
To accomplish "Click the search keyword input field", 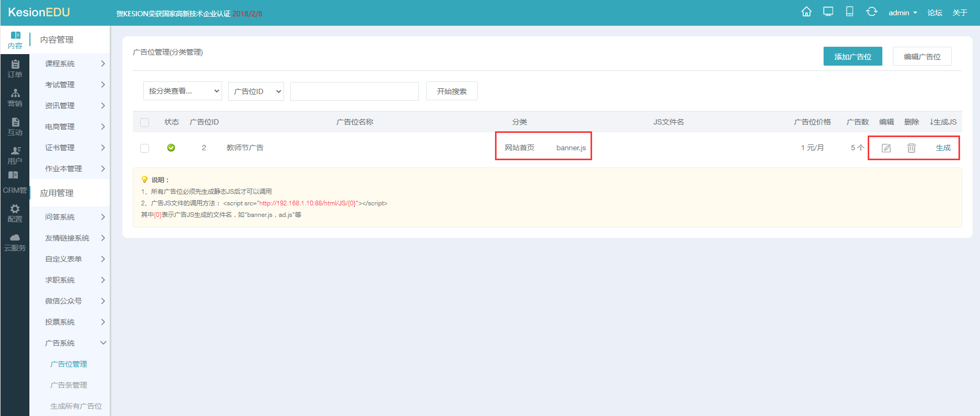I will (x=354, y=91).
